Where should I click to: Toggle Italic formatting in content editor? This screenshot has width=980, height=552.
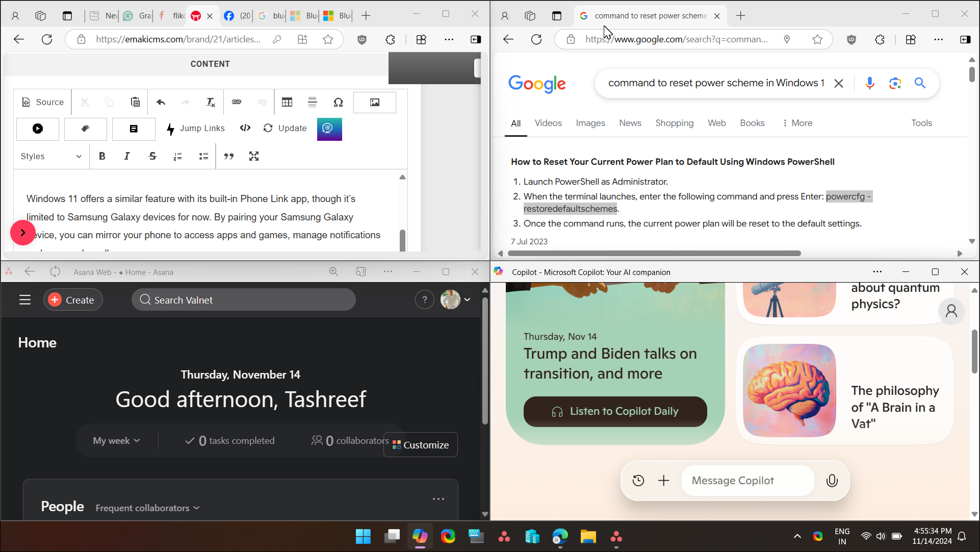pos(127,156)
